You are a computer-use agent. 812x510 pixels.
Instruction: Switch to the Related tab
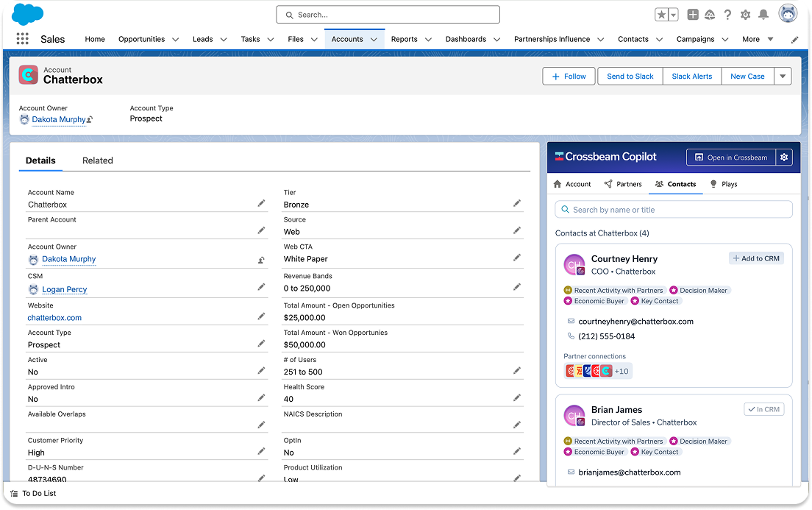[x=97, y=160]
